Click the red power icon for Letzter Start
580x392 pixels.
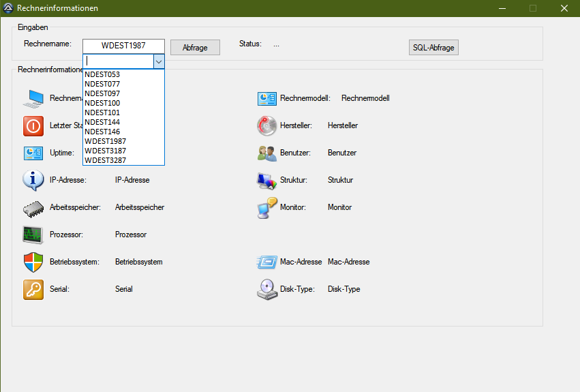[33, 125]
